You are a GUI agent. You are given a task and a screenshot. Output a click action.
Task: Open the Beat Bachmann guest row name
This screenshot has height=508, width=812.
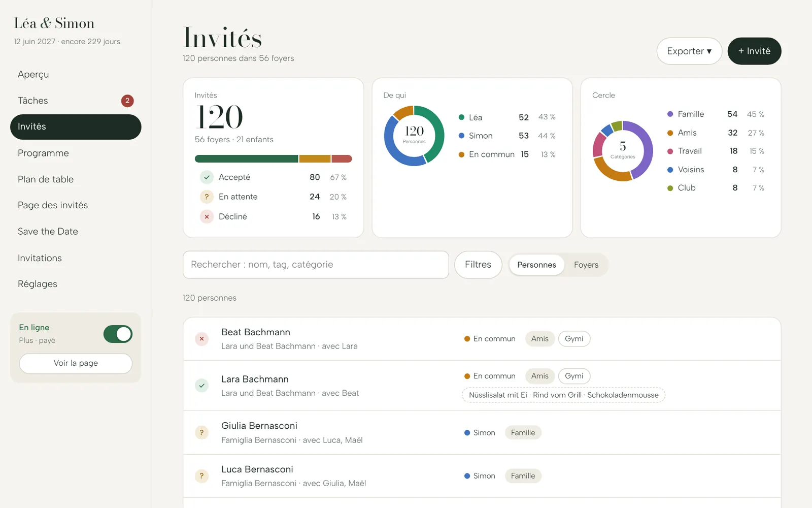point(256,332)
